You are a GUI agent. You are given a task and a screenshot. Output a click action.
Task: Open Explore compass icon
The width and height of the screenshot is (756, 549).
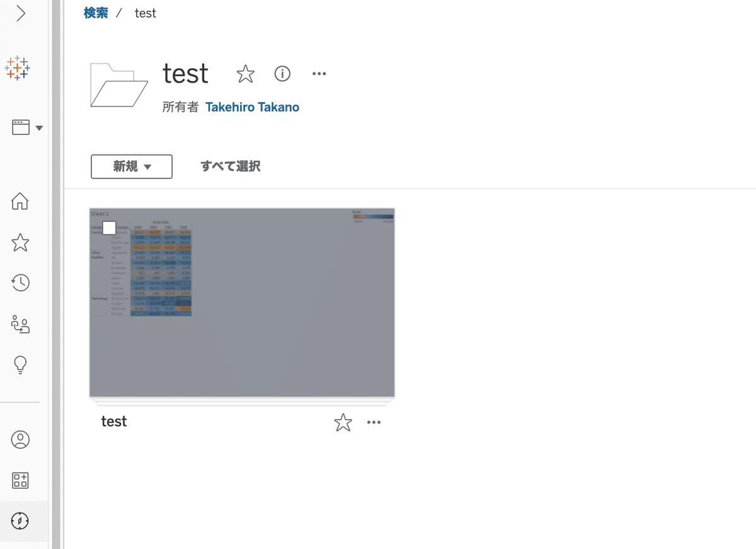[20, 521]
